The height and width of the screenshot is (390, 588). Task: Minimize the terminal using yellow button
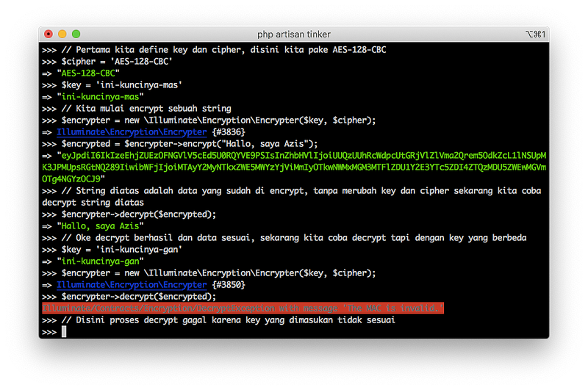coord(62,34)
